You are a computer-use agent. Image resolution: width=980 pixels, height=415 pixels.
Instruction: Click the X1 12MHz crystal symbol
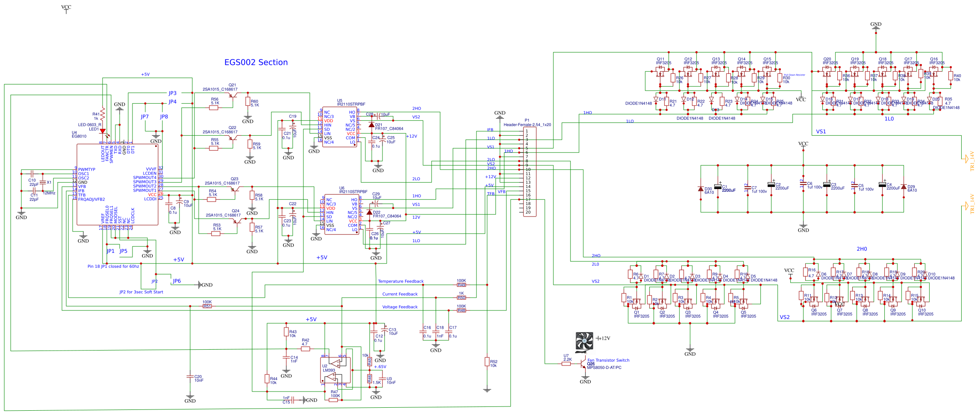coord(43,182)
